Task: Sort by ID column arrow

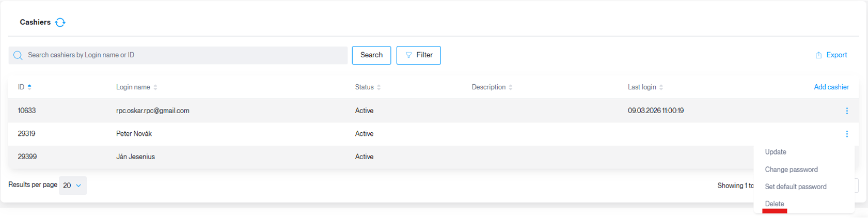Action: [x=29, y=87]
